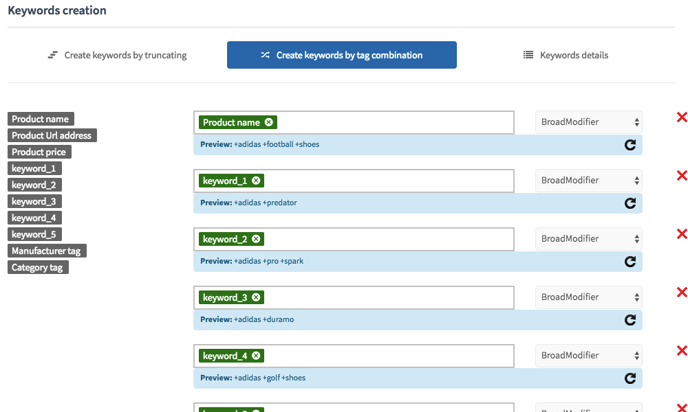The width and height of the screenshot is (688, 412).
Task: Refresh preview for +adidas +golf +shoes
Action: [x=630, y=378]
